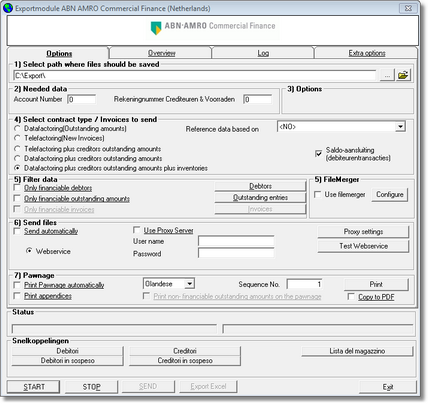Open Proxy settings
428x404 pixels.
(363, 232)
